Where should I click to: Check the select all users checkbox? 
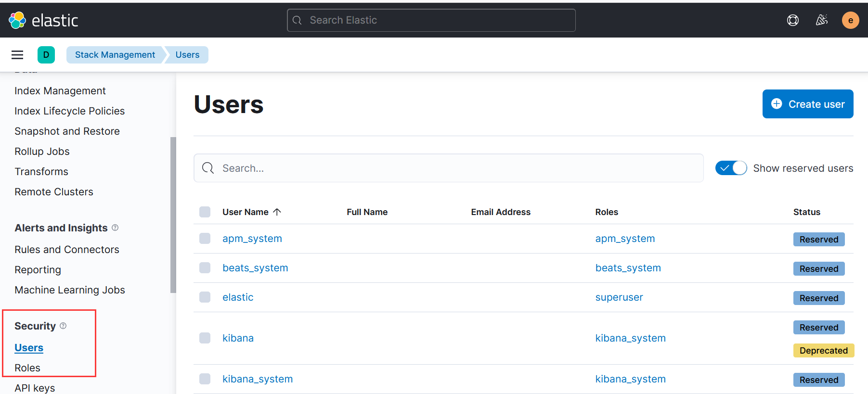(x=205, y=212)
